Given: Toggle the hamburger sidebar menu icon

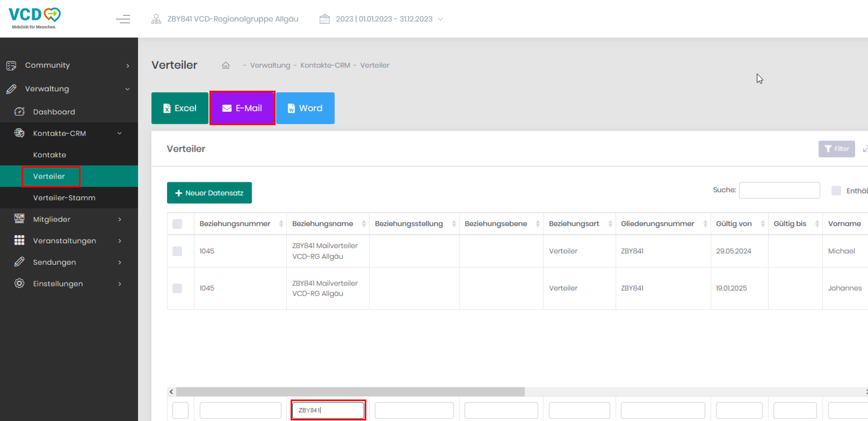Looking at the screenshot, I should [x=123, y=19].
